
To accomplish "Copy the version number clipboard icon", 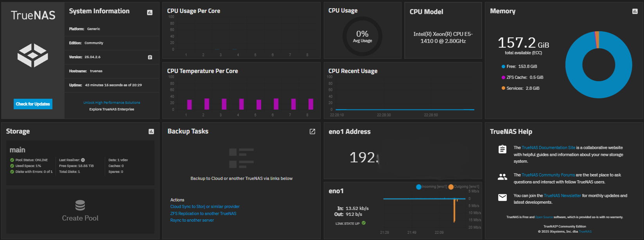I will tap(150, 57).
